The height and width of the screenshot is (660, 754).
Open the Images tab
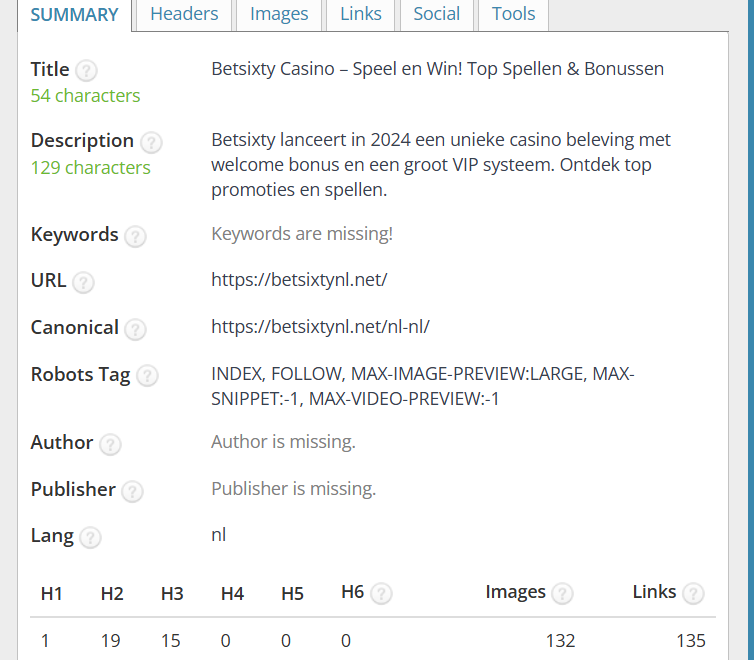point(279,14)
